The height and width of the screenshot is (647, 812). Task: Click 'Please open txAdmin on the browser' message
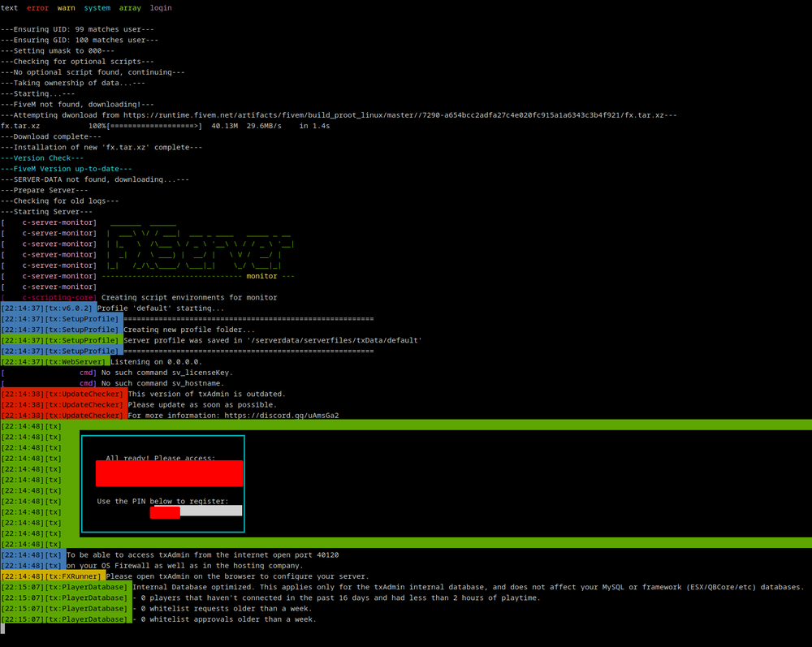pyautogui.click(x=238, y=576)
